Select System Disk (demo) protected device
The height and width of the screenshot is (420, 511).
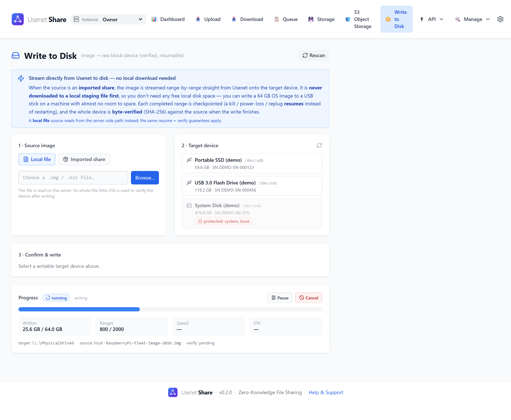pyautogui.click(x=252, y=213)
